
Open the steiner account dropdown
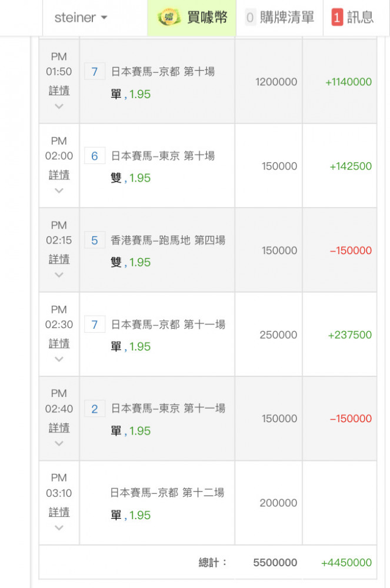(x=81, y=18)
